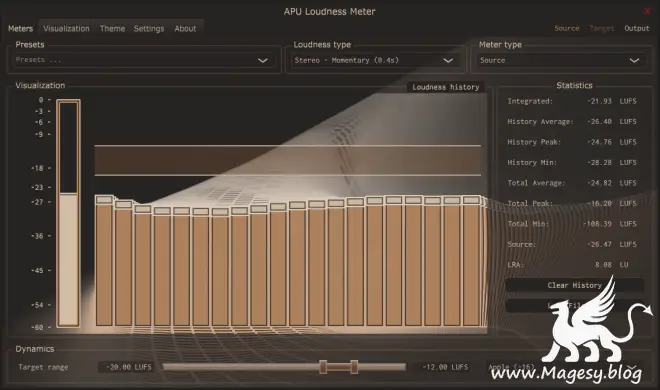Click the -18 scale marking
660x390 pixels.
37,168
